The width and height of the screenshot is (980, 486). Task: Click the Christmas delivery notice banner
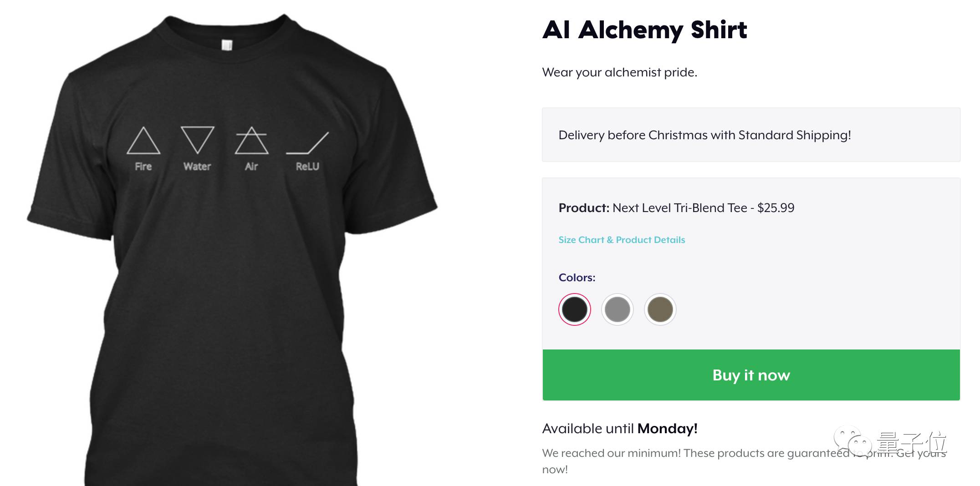coord(751,135)
